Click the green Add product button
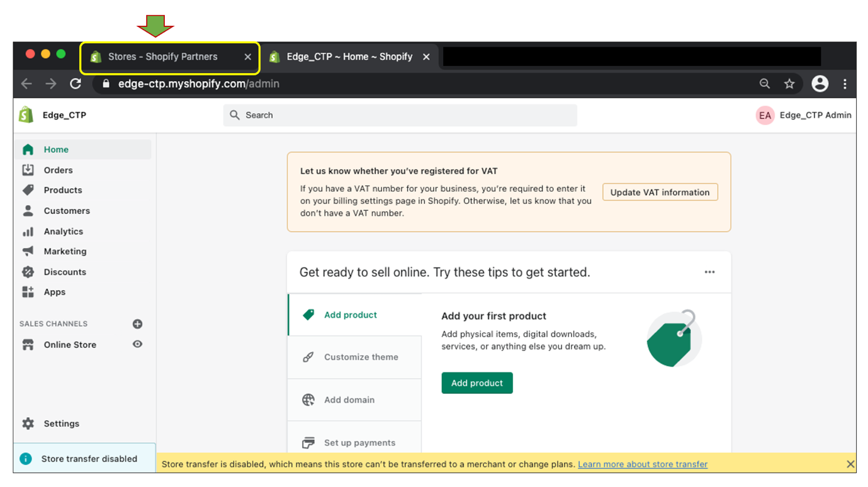Image resolution: width=868 pixels, height=487 pixels. click(477, 383)
